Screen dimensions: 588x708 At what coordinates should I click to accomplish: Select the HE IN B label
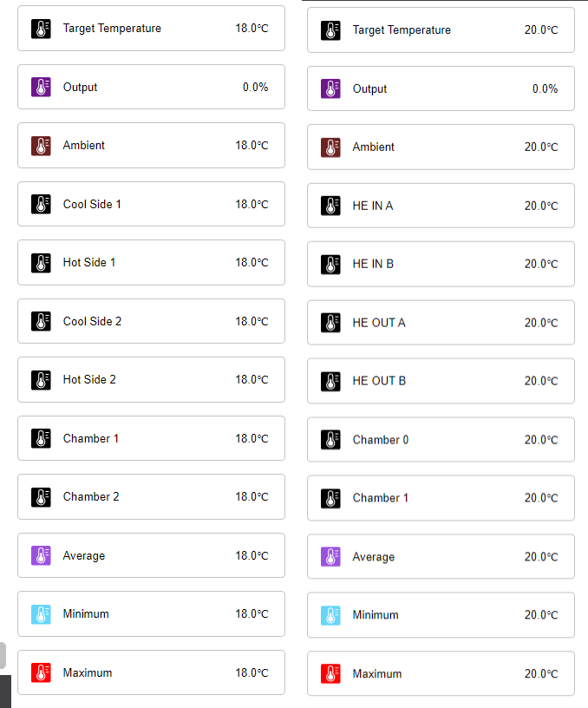(x=373, y=264)
